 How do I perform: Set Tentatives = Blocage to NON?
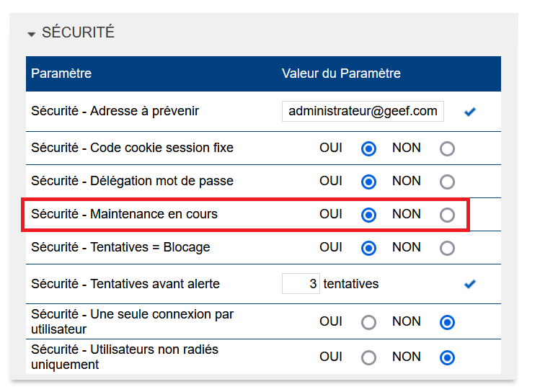click(x=447, y=248)
